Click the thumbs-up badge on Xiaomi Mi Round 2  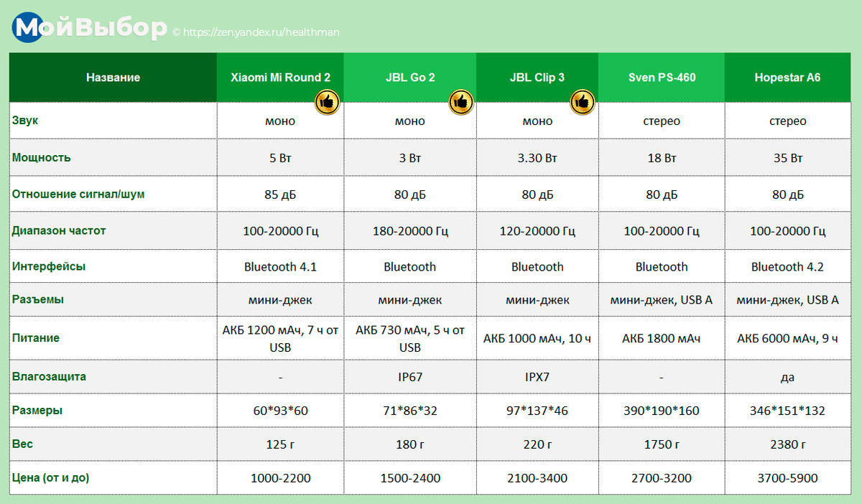point(327,103)
